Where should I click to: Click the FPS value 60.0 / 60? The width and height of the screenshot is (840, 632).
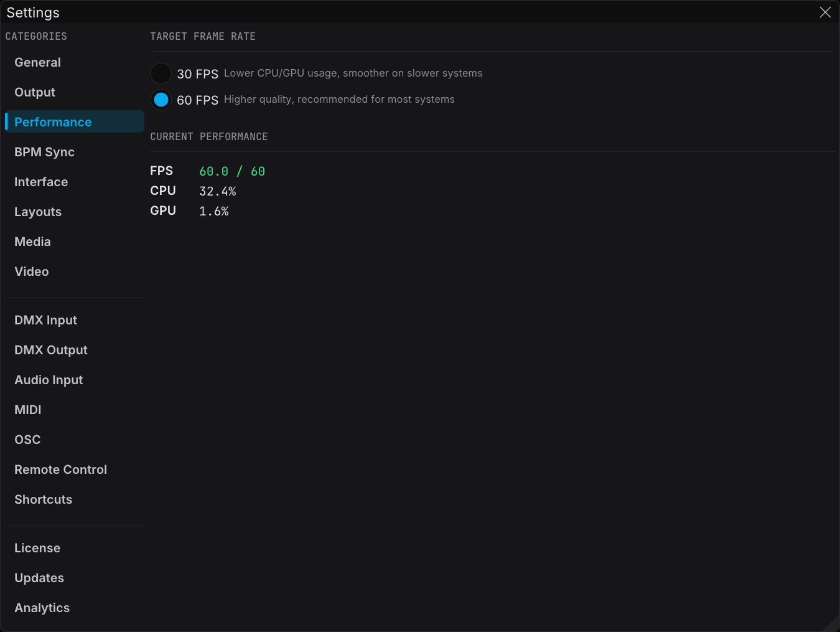(x=232, y=171)
